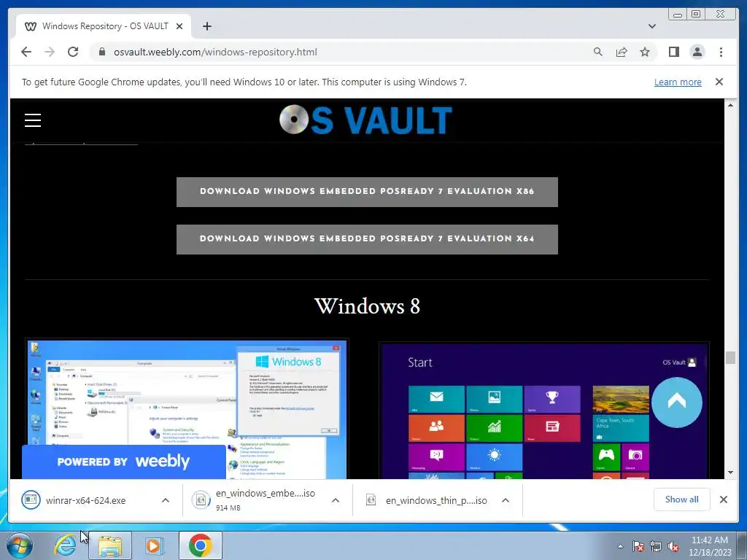Viewport: 747px width, 560px height.
Task: View site information lock icon
Action: coord(102,52)
